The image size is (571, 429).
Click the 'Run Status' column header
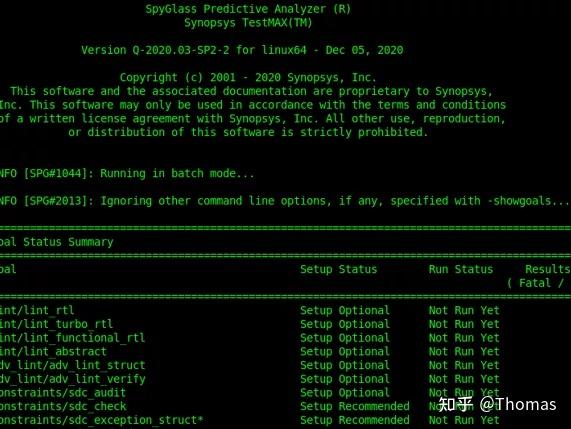tap(461, 269)
